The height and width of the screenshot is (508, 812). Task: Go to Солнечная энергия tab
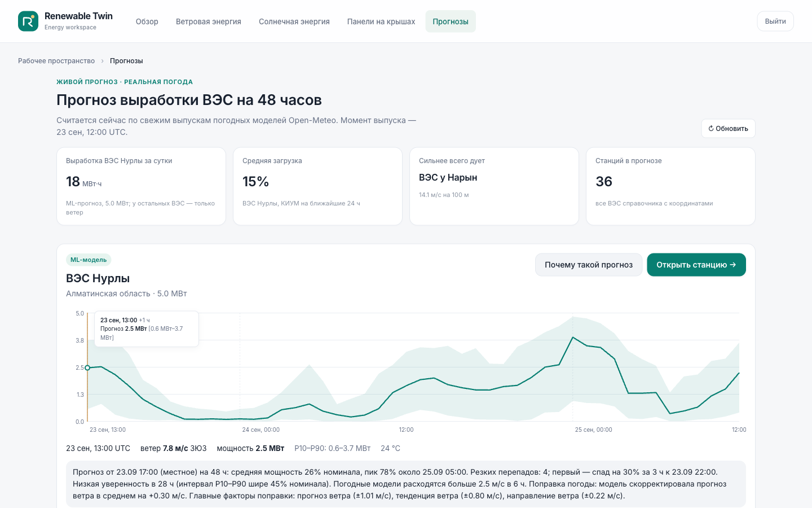point(294,21)
